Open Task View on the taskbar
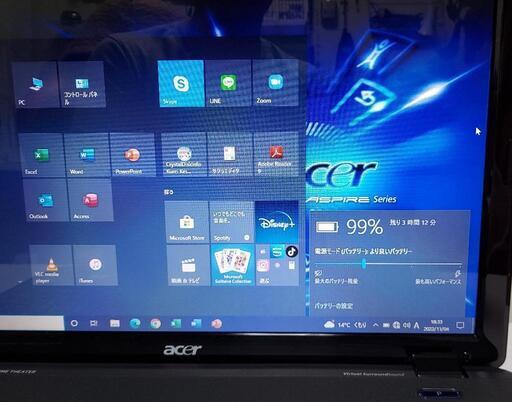 pos(94,323)
